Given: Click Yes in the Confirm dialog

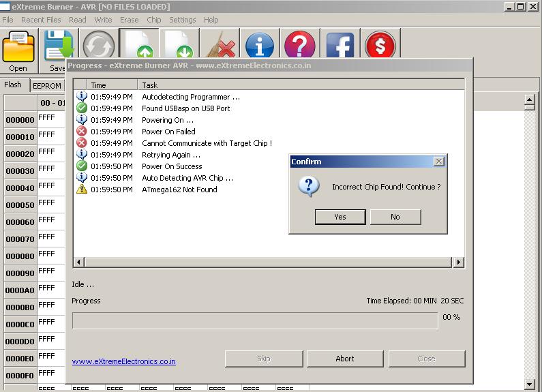Looking at the screenshot, I should pyautogui.click(x=340, y=217).
